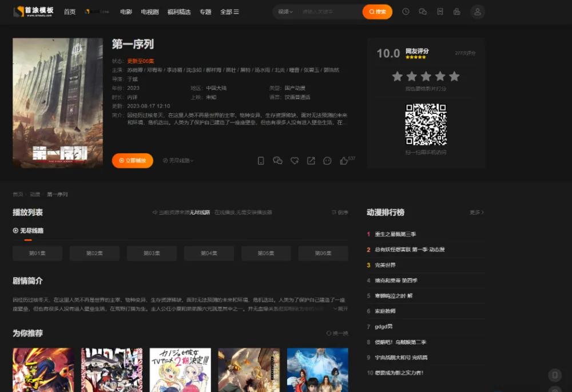Share via the WeChat icon
The image size is (572, 392).
278,161
